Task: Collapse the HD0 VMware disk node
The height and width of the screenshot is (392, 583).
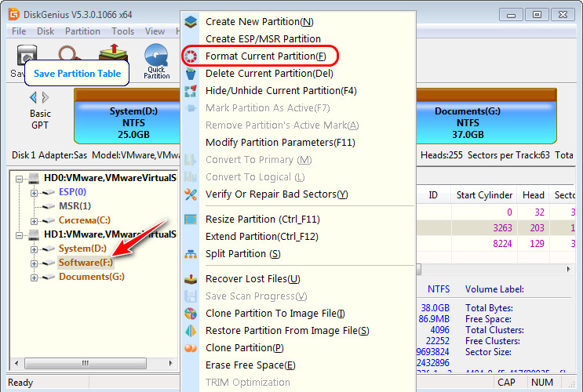Action: [x=19, y=179]
